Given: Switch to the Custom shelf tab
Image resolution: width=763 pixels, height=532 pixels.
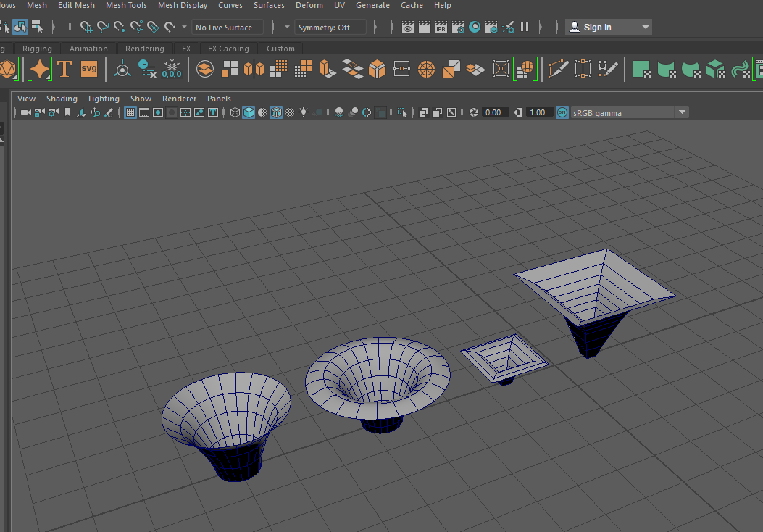Looking at the screenshot, I should [x=280, y=49].
